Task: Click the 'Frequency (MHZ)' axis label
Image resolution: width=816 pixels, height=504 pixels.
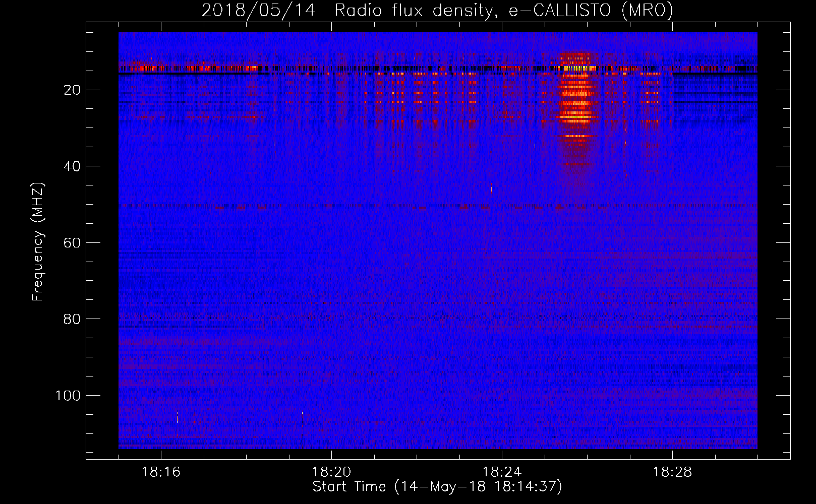Action: [38, 242]
